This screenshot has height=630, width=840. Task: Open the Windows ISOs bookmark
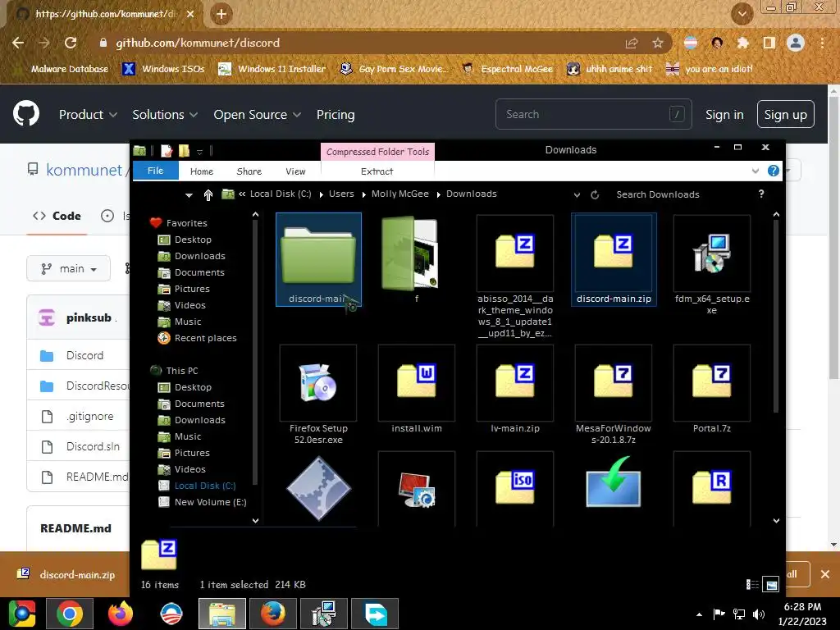point(164,69)
